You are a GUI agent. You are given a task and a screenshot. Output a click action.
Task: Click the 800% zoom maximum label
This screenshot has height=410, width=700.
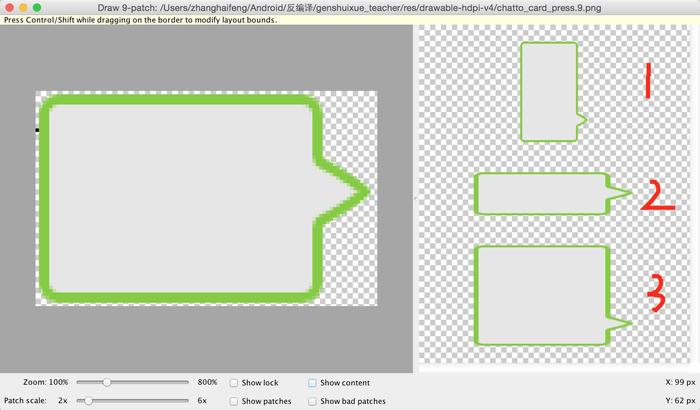tap(207, 382)
